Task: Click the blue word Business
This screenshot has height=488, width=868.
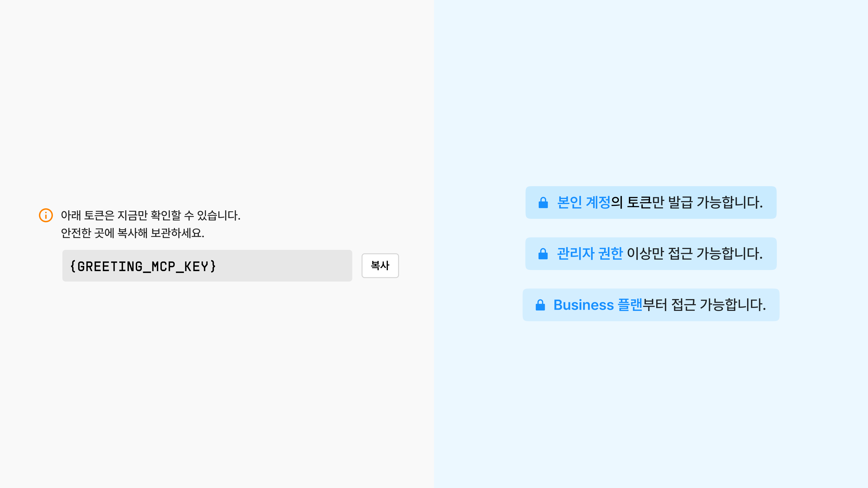Action: [x=584, y=305]
